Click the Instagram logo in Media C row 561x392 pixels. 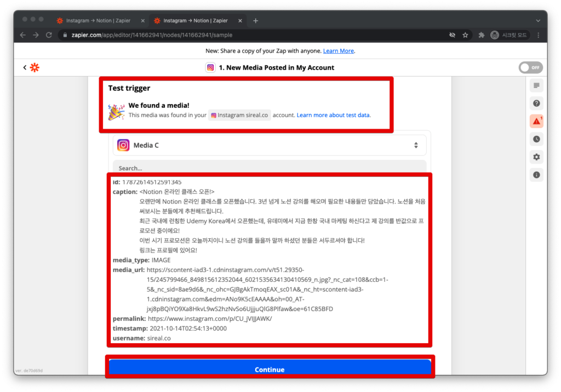point(123,145)
